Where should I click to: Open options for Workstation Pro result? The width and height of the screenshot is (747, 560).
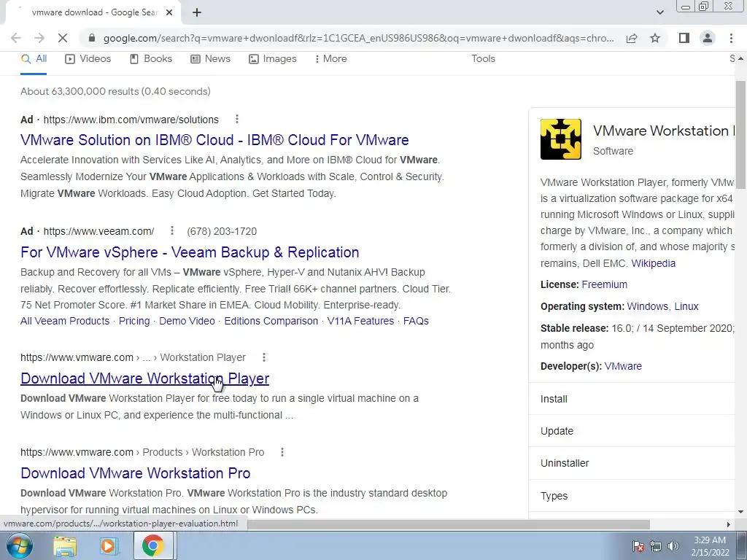pos(282,452)
